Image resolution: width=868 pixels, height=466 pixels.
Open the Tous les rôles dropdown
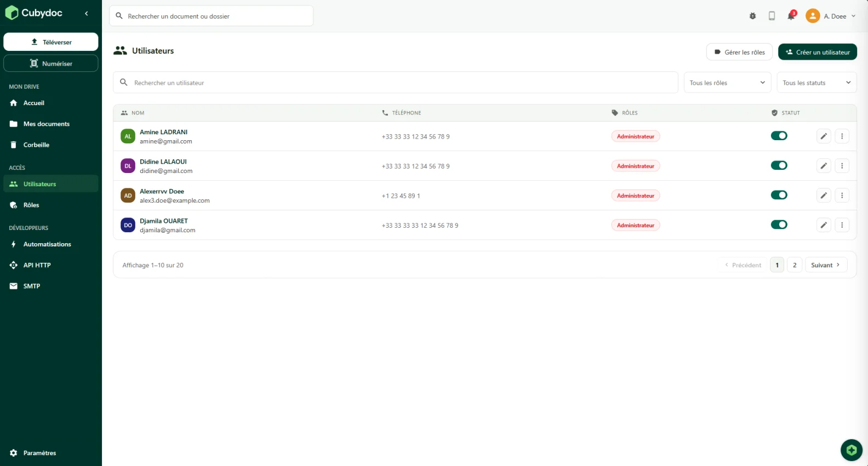[x=727, y=83]
